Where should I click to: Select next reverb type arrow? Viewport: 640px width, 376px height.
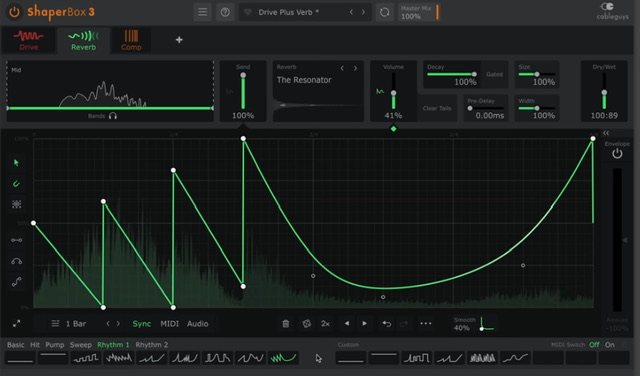[x=355, y=68]
